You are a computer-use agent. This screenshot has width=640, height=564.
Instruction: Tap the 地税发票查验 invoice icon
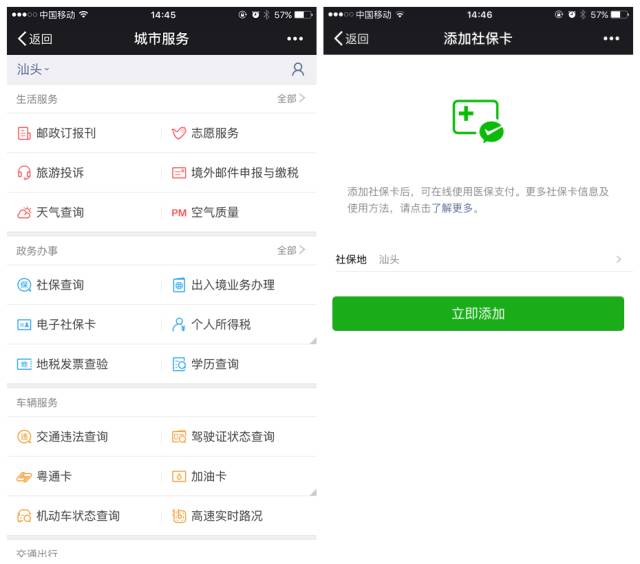24,364
